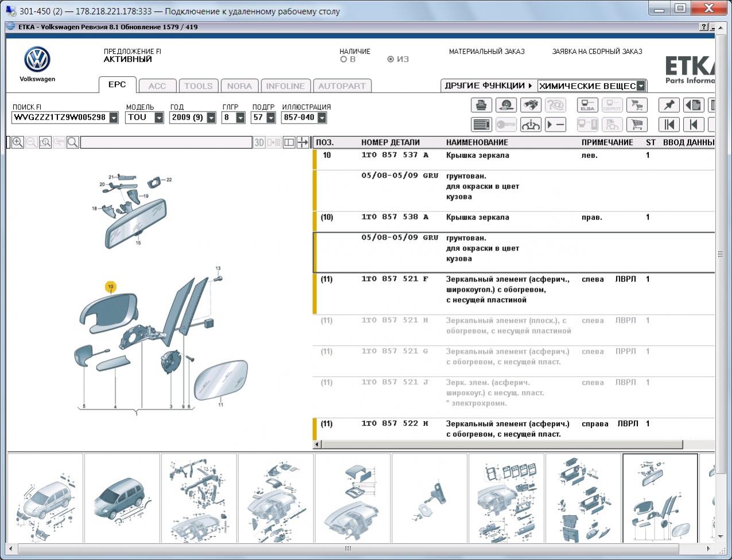Viewport: 732px width, 560px height.
Task: Click the double shopping carts icon
Action: click(x=636, y=105)
